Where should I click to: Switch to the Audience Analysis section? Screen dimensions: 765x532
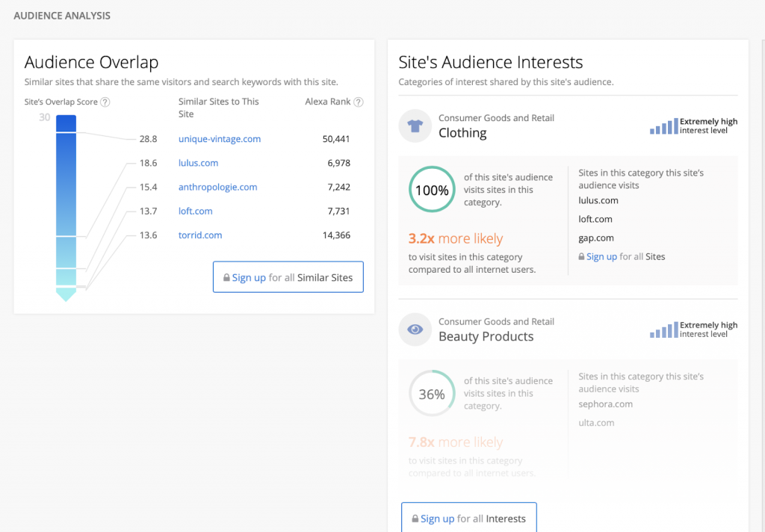(x=62, y=15)
